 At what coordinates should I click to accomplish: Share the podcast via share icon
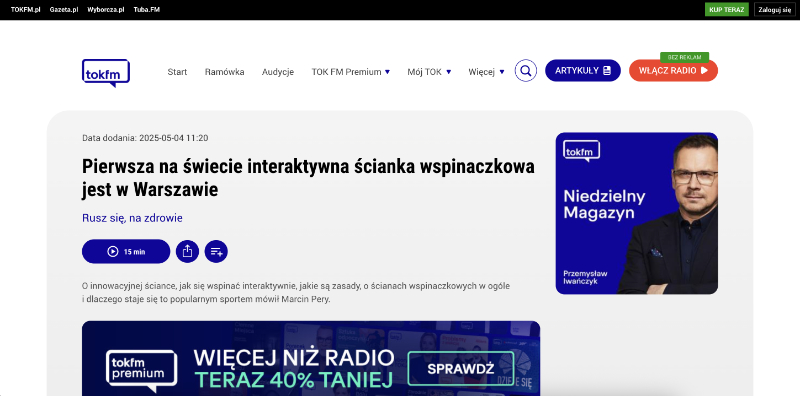tap(187, 251)
